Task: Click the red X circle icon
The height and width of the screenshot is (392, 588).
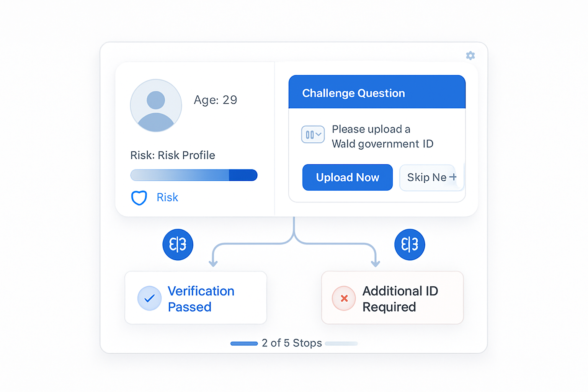Action: (x=344, y=298)
